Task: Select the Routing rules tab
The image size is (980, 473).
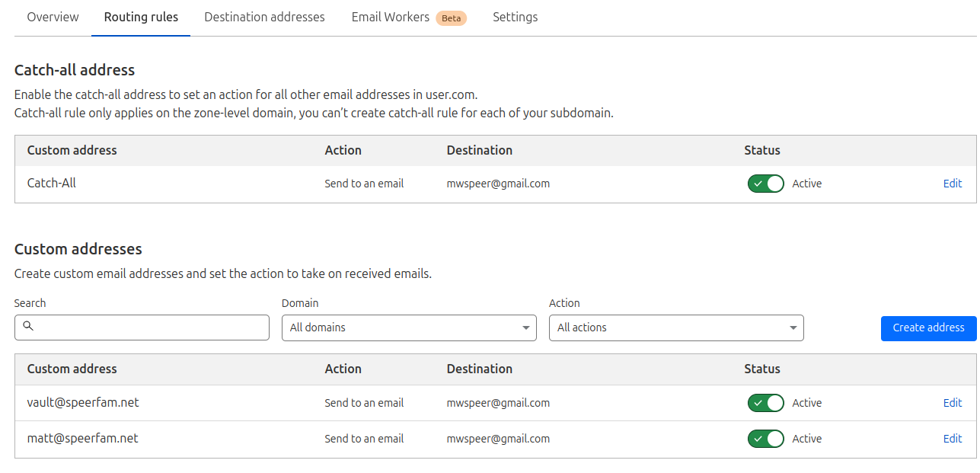Action: tap(141, 17)
